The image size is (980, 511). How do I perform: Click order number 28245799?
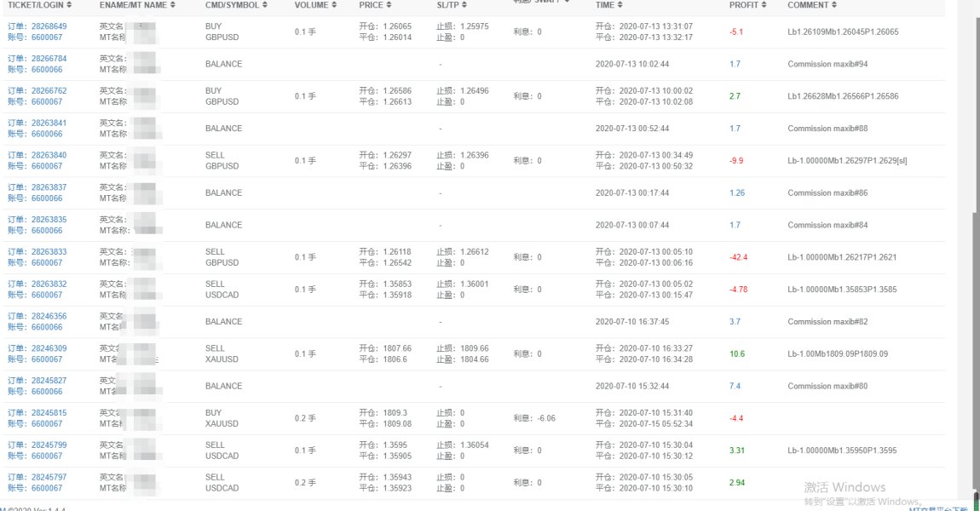(49, 445)
